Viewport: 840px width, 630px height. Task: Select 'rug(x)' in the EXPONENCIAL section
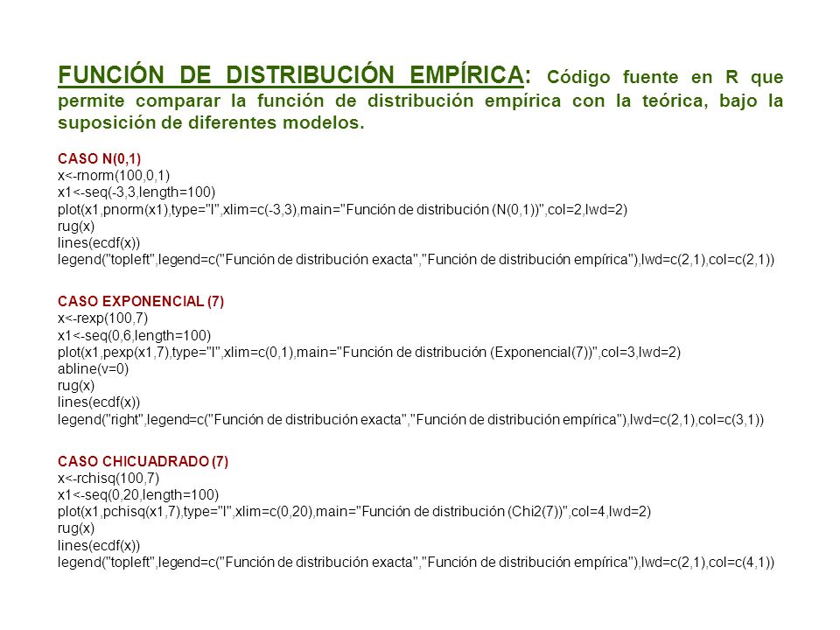76,386
